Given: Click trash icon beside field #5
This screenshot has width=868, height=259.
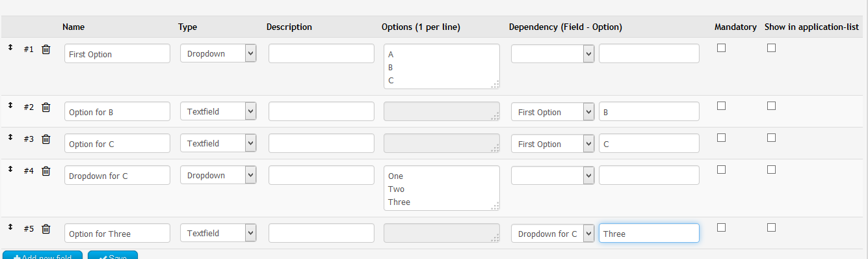Looking at the screenshot, I should click(x=46, y=229).
